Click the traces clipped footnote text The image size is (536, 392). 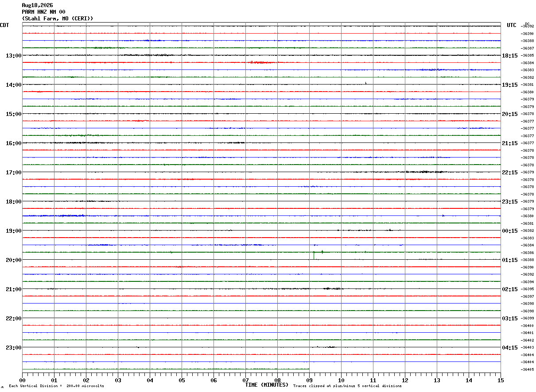(347, 386)
